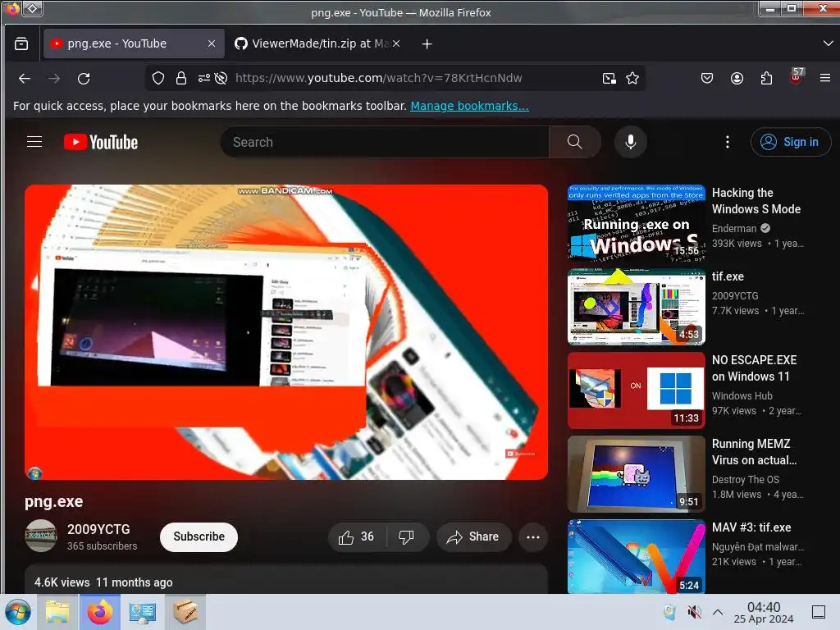Open tif.exe video thumbnail by 2009YCTG
Image resolution: width=840 pixels, height=630 pixels.
point(636,307)
